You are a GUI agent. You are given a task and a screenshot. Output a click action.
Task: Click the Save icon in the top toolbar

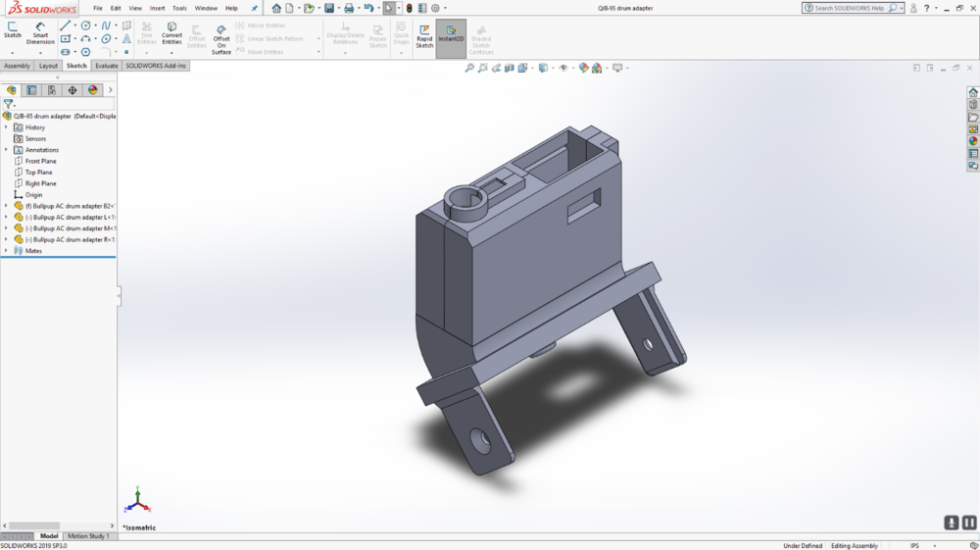(329, 8)
